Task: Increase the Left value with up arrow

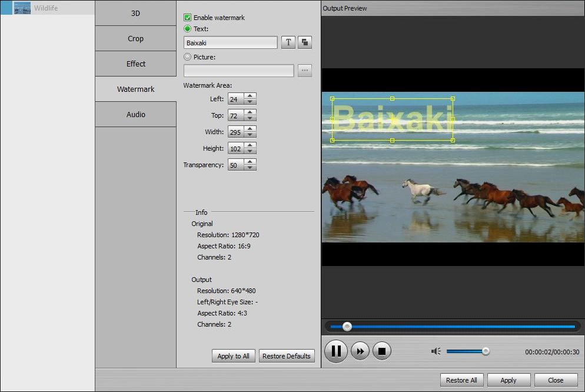Action: click(x=250, y=96)
